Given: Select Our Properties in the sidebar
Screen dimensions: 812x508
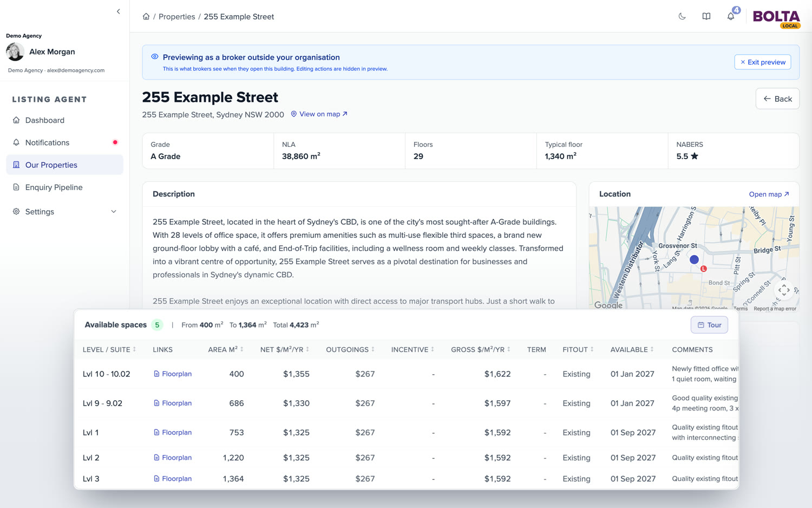Looking at the screenshot, I should (64, 165).
